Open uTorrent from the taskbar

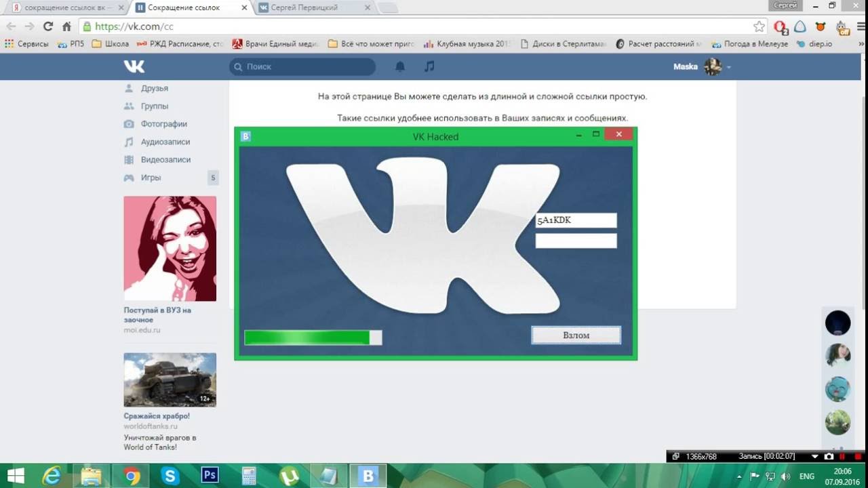(x=289, y=476)
